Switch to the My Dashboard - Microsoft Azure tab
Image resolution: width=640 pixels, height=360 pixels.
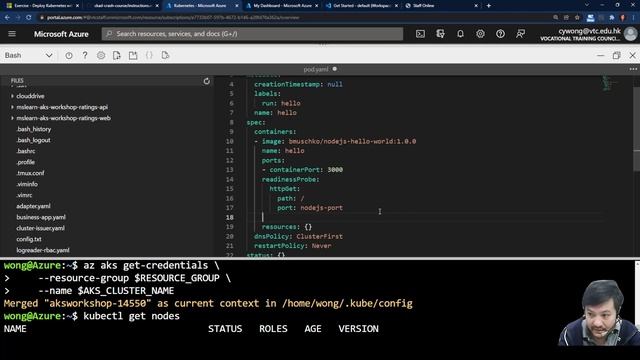pos(282,6)
